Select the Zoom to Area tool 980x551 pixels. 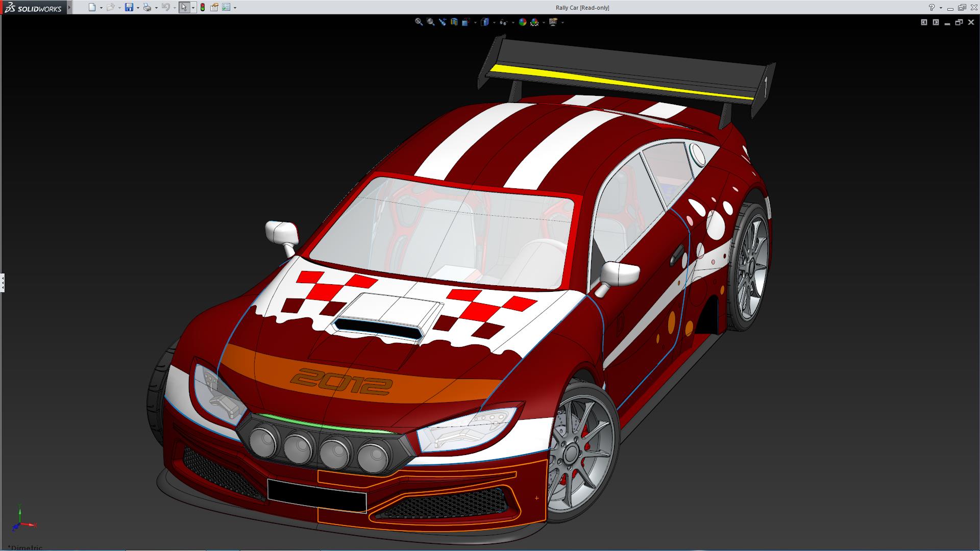click(x=430, y=22)
